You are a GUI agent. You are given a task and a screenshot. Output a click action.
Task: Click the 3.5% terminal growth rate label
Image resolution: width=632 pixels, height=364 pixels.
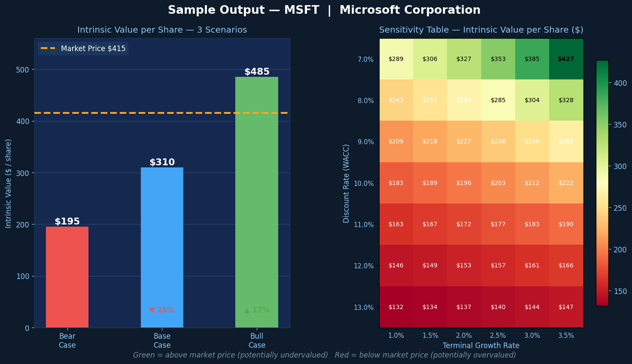point(566,336)
